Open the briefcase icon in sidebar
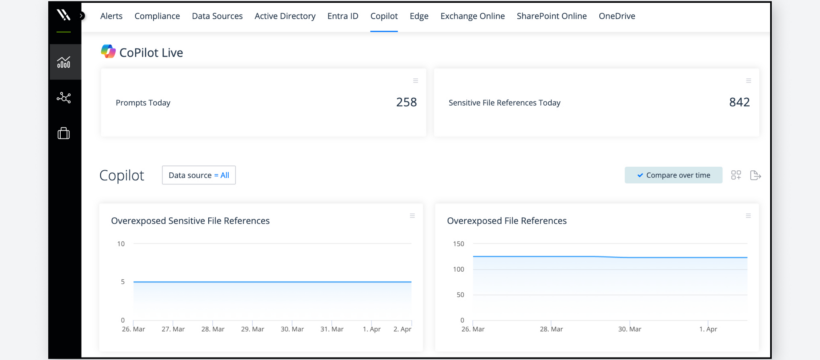Viewport: 820px width, 360px height. pyautogui.click(x=63, y=133)
